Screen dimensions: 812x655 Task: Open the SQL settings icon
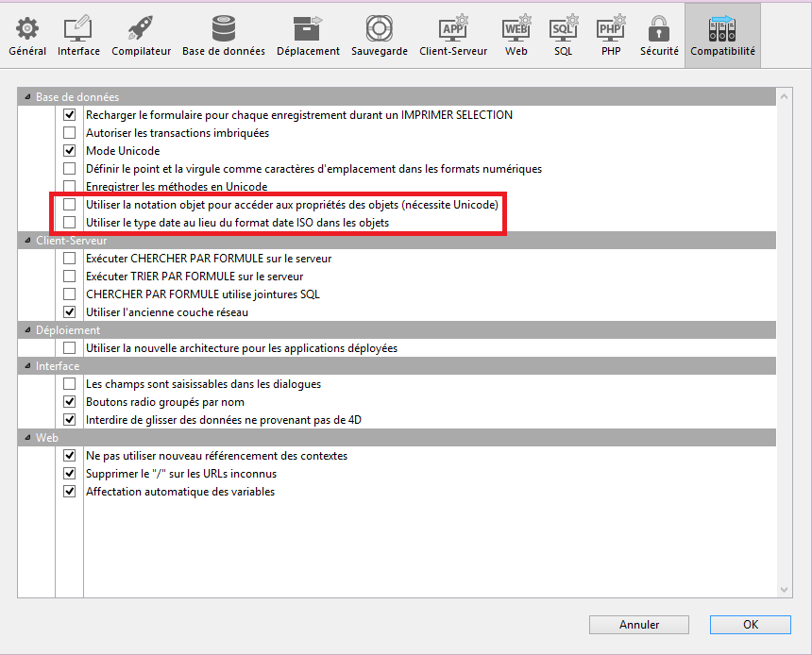[x=564, y=28]
